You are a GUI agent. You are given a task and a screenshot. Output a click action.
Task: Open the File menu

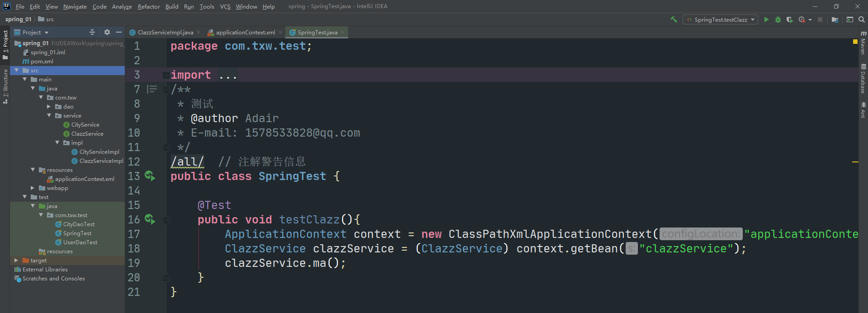[x=20, y=6]
